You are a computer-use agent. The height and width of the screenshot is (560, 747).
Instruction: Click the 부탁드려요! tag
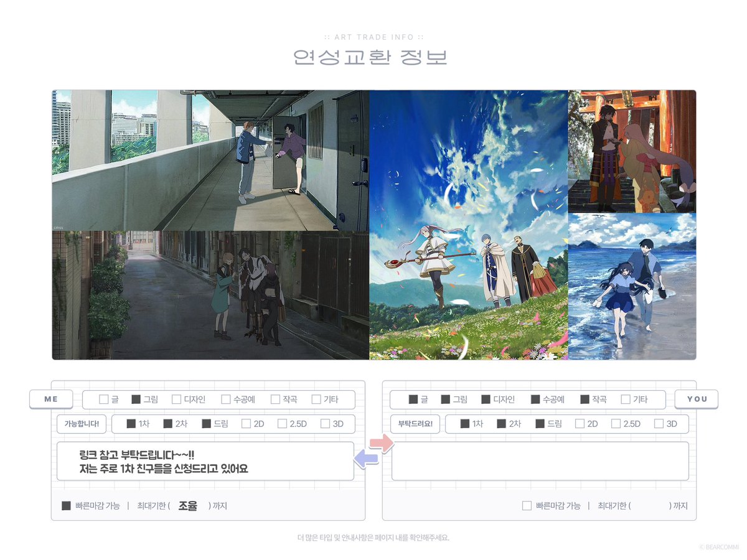415,424
